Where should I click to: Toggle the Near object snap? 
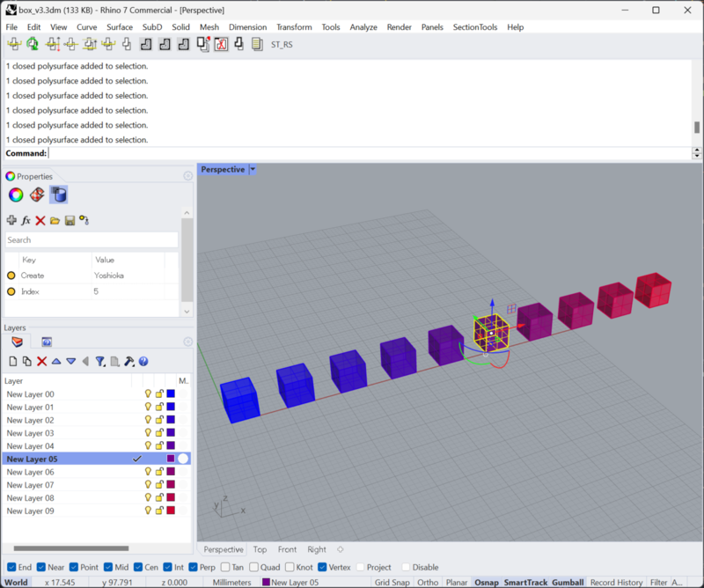pos(41,567)
